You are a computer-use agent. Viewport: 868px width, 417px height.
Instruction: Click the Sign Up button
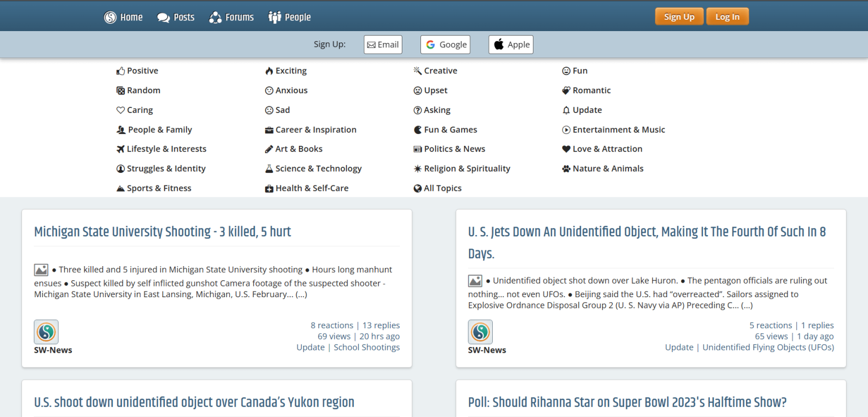(679, 16)
